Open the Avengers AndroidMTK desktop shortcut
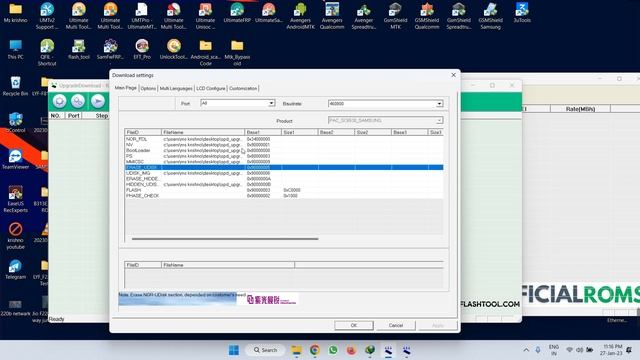 [x=300, y=16]
